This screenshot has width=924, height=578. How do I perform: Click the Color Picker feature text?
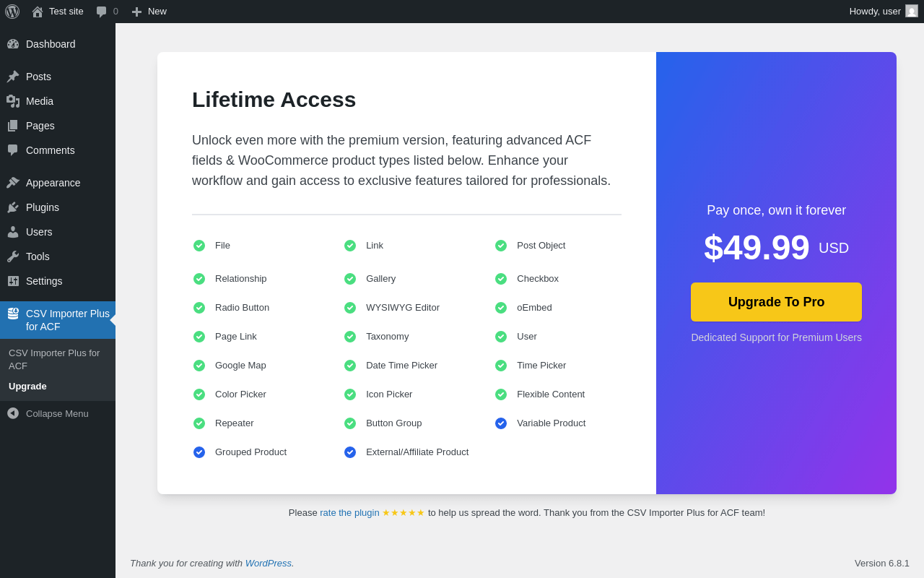coord(240,394)
